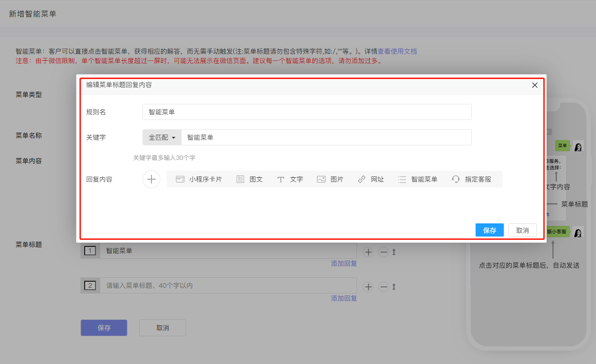Click the blue 保存 button in the dialog
The width and height of the screenshot is (596, 364).
click(x=490, y=230)
